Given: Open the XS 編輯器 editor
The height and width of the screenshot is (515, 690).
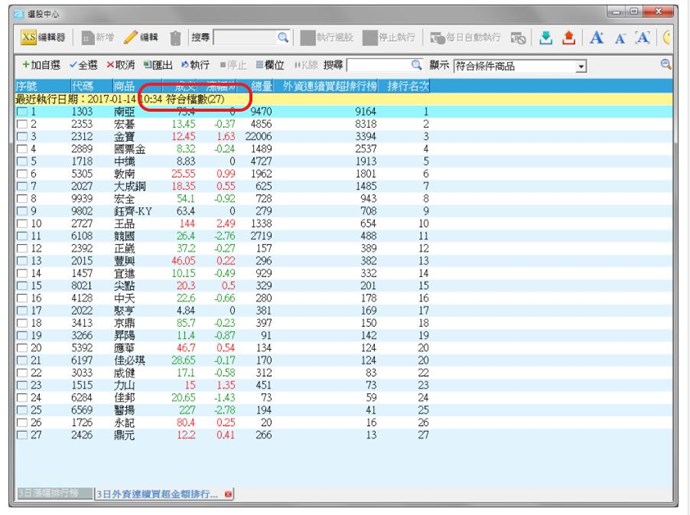Looking at the screenshot, I should tap(44, 37).
